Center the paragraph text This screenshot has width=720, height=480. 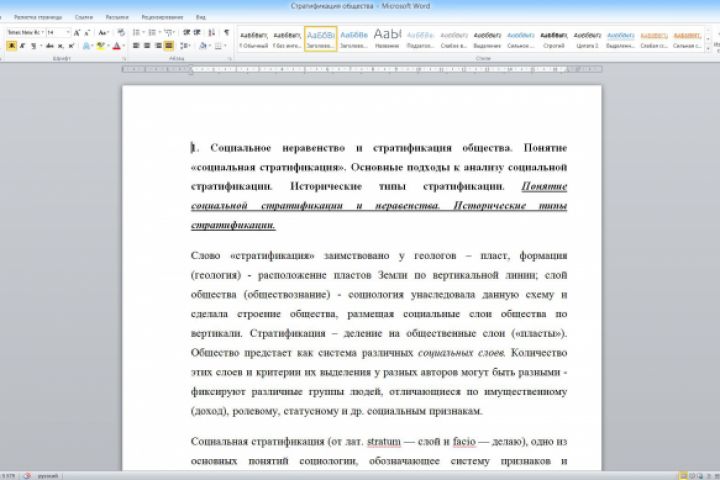147,45
